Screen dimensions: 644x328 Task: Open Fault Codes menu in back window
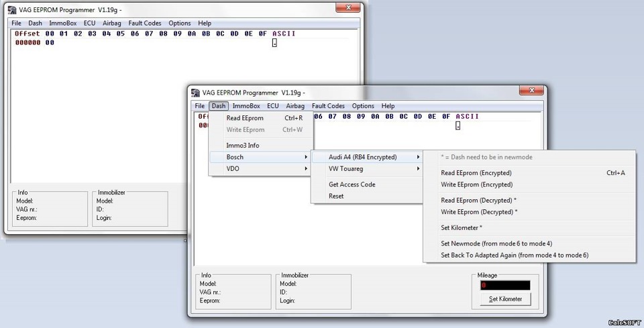(x=145, y=23)
